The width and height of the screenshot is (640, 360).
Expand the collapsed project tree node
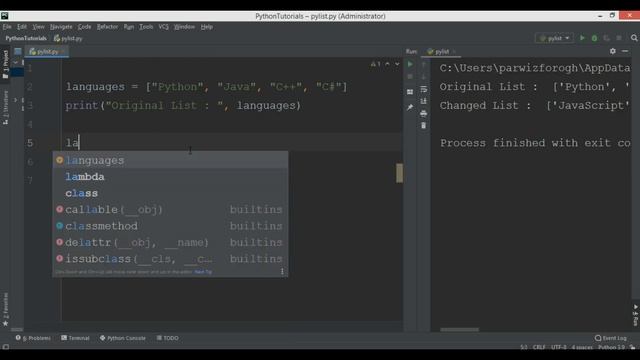(x=16, y=100)
